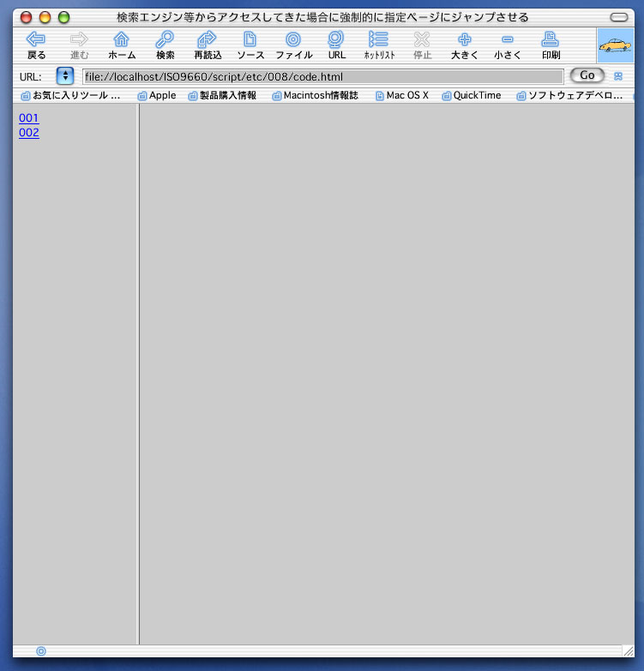View page source with ソース icon
The image size is (644, 671).
click(x=250, y=39)
